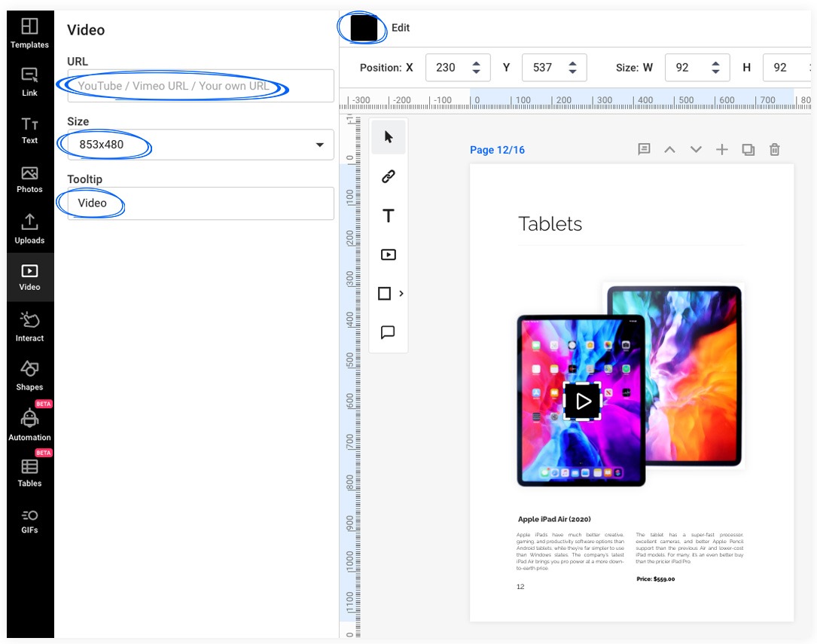Step the Position Y value 537
Viewport: 817px width, 644px height.
(x=572, y=68)
